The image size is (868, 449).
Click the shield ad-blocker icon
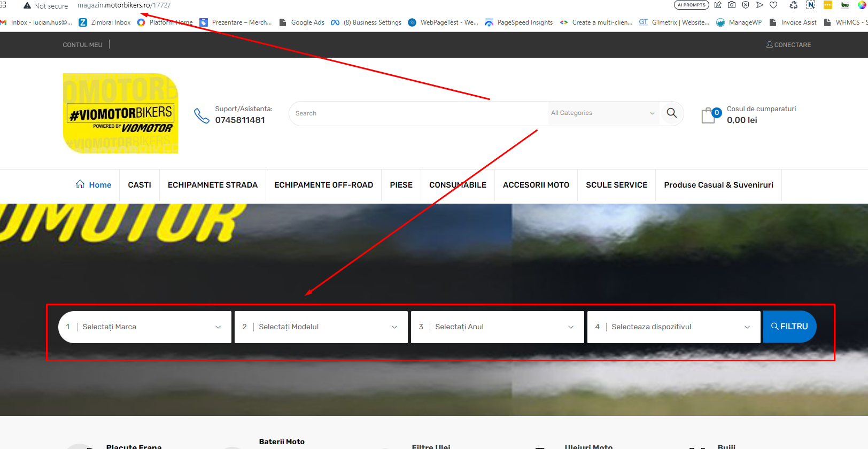point(746,5)
